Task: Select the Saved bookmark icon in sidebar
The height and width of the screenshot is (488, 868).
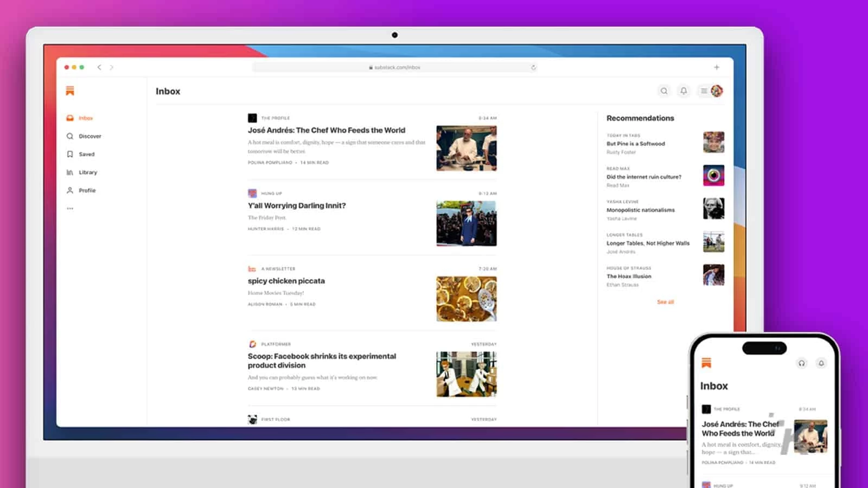Action: tap(70, 154)
